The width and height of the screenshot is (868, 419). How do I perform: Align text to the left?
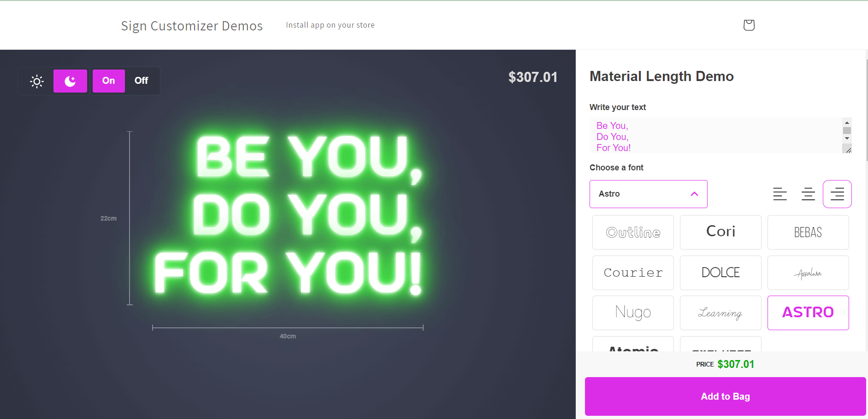click(779, 194)
